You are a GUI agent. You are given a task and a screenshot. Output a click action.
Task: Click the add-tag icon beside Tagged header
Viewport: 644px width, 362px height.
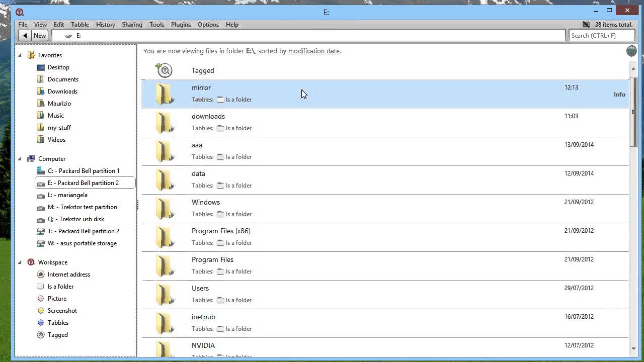pos(164,70)
